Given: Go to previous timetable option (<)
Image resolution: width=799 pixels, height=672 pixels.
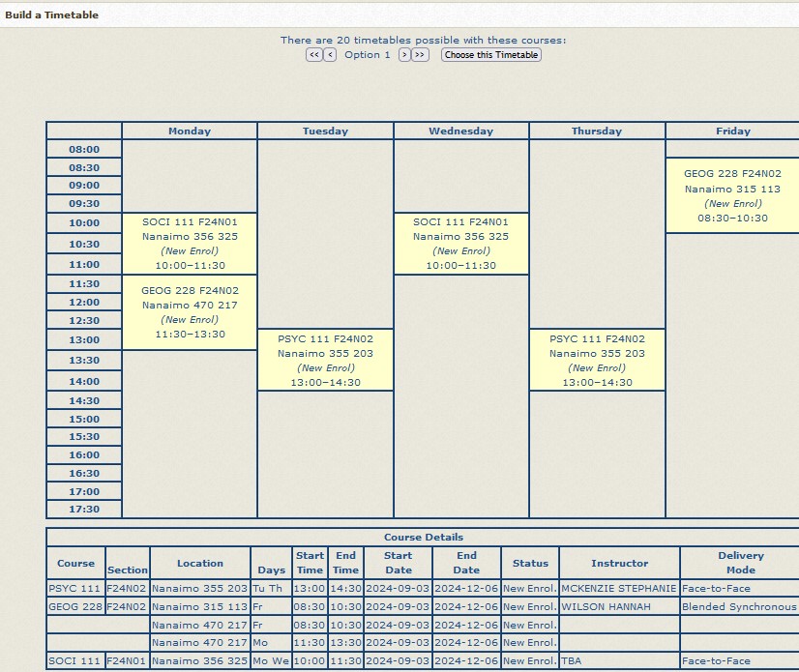Looking at the screenshot, I should [x=330, y=55].
